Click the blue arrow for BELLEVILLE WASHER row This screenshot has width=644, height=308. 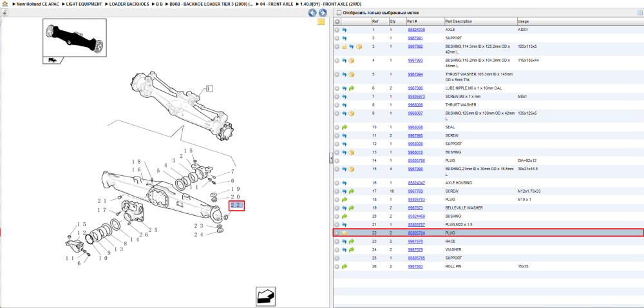[344, 208]
